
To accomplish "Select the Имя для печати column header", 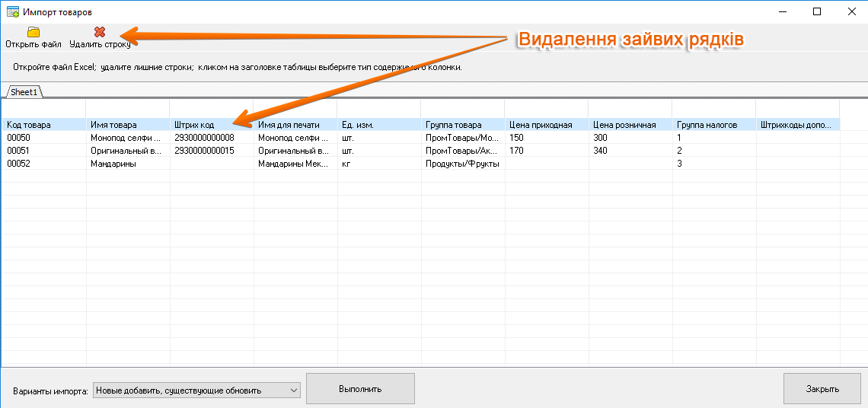I will click(x=295, y=125).
